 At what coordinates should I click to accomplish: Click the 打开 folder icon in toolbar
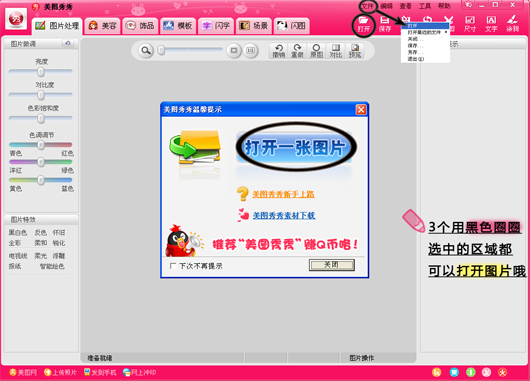click(364, 24)
